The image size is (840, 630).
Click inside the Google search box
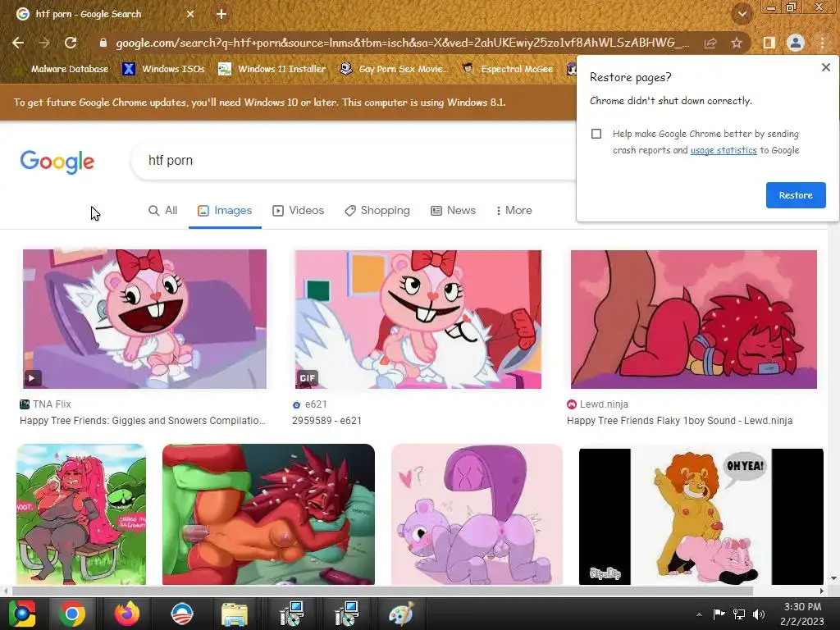(x=354, y=160)
